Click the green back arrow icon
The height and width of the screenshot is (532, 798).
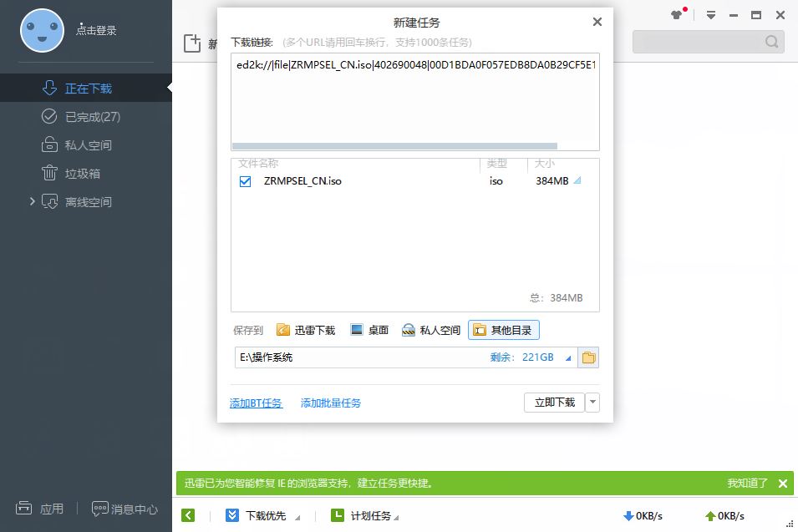pyautogui.click(x=188, y=515)
